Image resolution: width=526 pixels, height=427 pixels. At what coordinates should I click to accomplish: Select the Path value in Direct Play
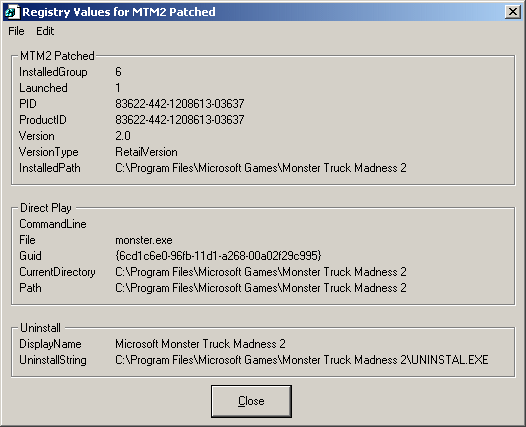coord(261,288)
